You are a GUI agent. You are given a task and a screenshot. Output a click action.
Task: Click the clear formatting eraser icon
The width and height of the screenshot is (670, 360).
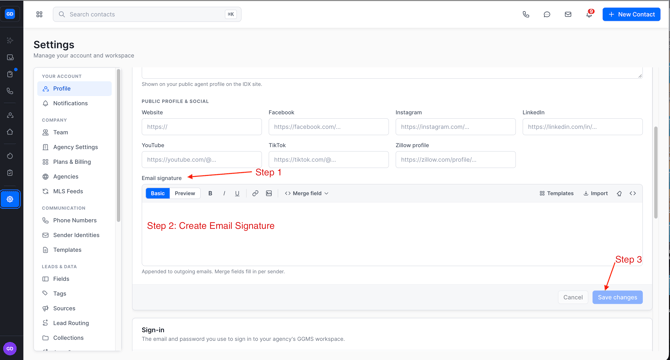point(619,193)
